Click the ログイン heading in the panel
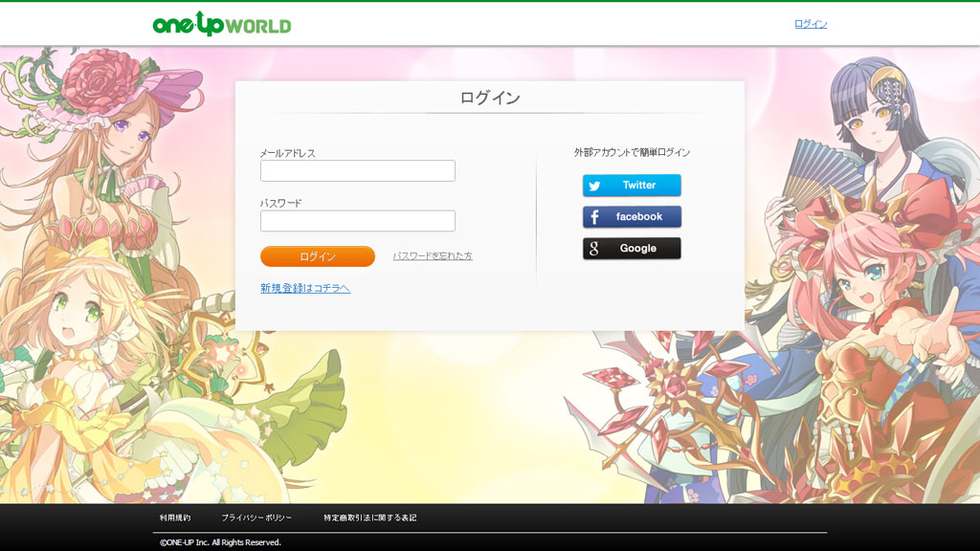Image resolution: width=980 pixels, height=551 pixels. 490,99
